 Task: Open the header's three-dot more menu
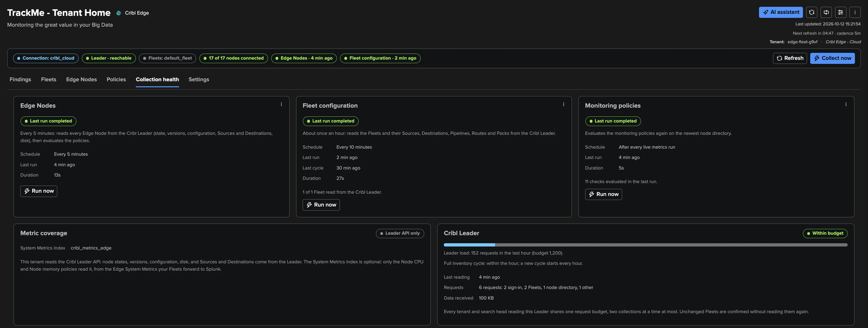click(x=854, y=12)
